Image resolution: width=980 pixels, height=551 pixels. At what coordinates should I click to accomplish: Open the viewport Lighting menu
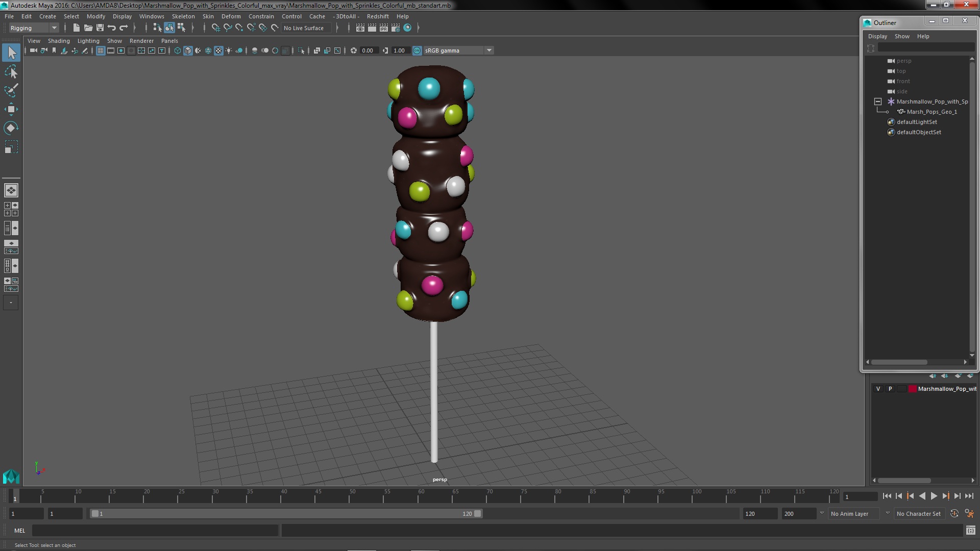pos(88,41)
